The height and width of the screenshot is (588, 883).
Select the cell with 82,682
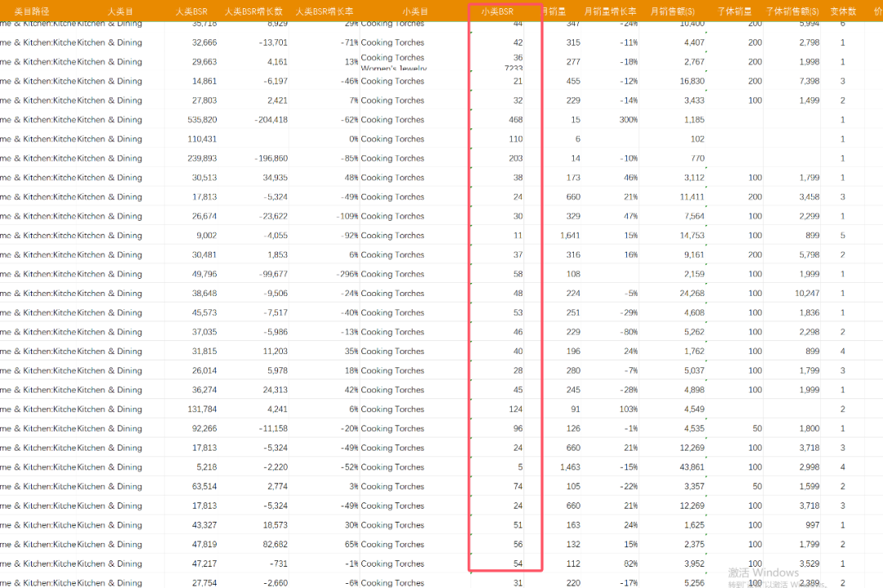[x=276, y=544]
